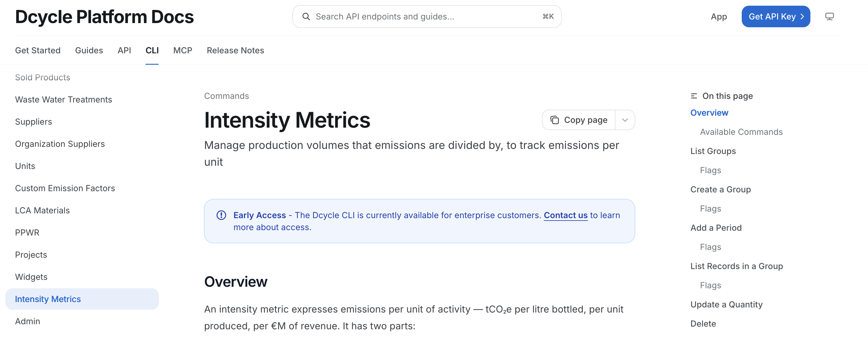This screenshot has height=338, width=868.
Task: Open the App link
Action: click(719, 16)
